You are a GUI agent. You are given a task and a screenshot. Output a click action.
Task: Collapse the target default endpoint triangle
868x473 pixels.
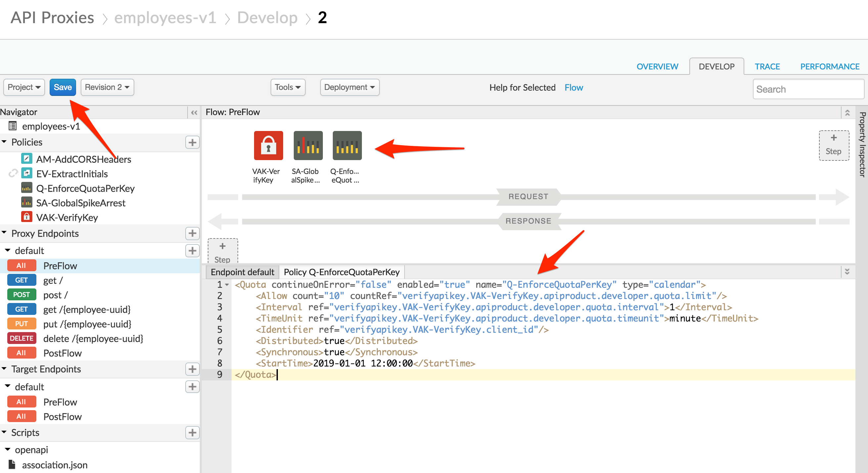[8, 386]
